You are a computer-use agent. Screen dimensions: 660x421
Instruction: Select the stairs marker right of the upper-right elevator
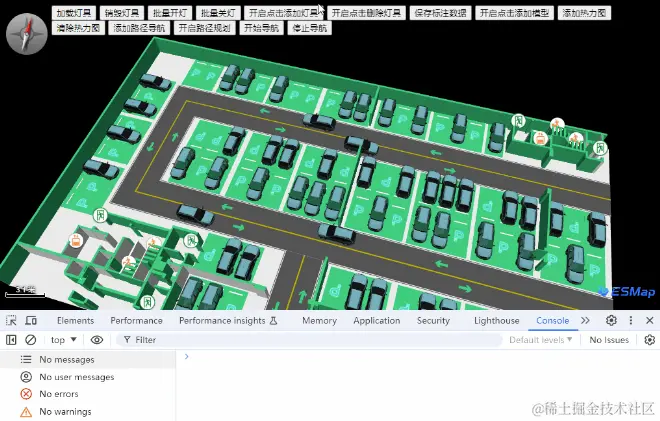click(x=575, y=139)
